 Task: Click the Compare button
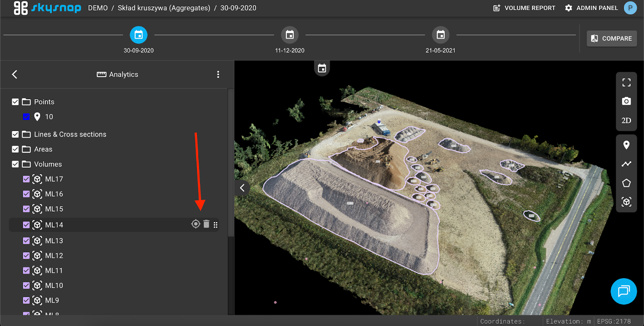(x=611, y=39)
